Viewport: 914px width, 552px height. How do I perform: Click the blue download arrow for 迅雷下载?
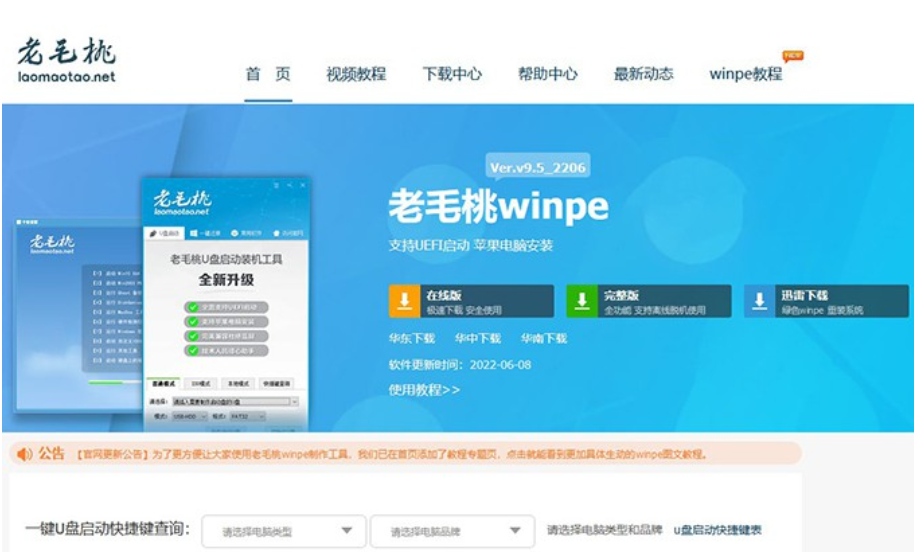tap(760, 301)
